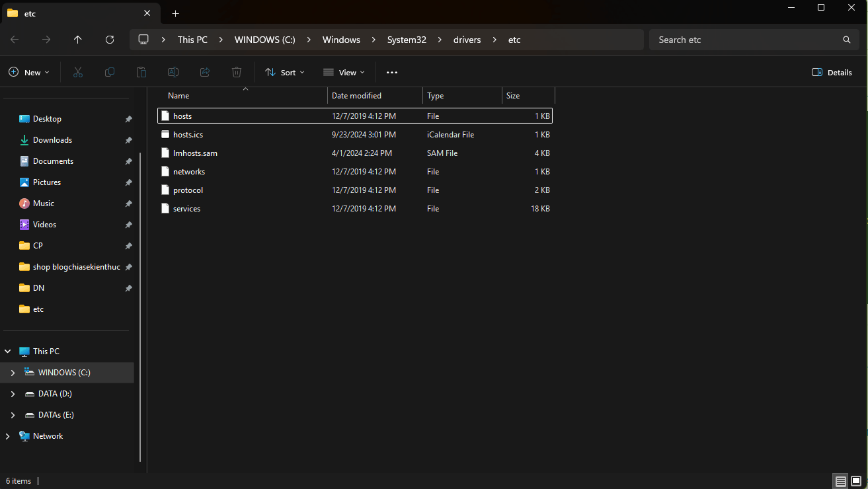Viewport: 868px width, 489px height.
Task: Expand the Network tree node
Action: (8, 436)
